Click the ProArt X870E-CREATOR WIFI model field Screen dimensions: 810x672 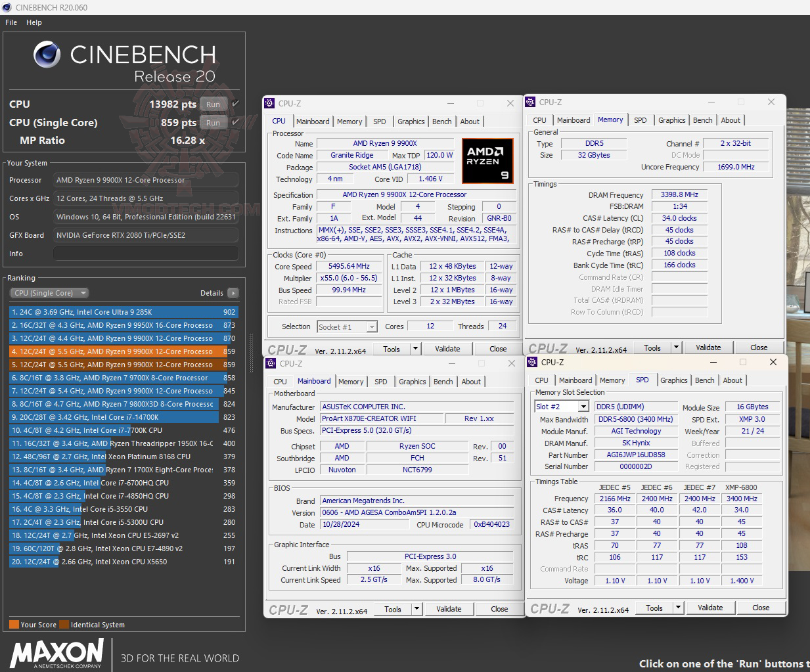380,418
